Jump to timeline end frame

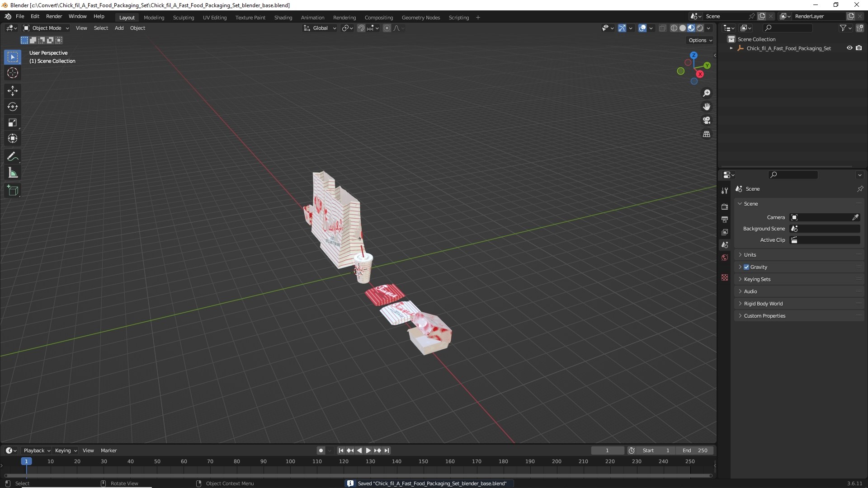click(x=387, y=450)
